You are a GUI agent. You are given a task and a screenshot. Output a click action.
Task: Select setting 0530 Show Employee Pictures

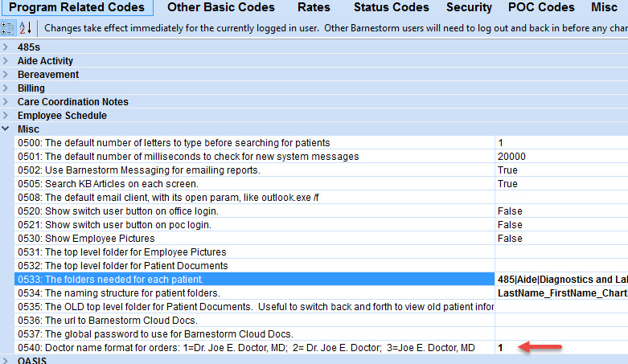(x=254, y=238)
